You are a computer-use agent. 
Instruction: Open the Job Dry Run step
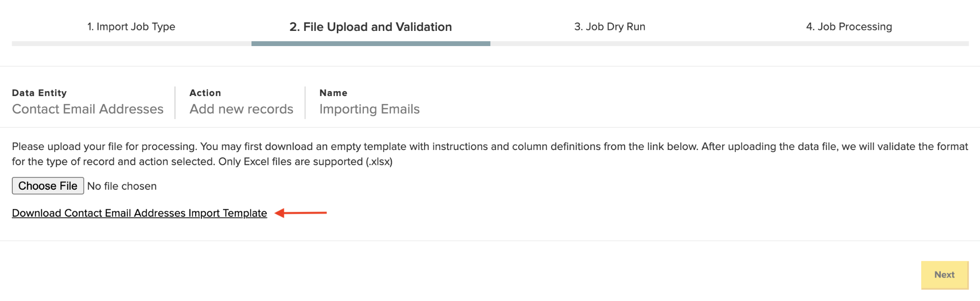[610, 26]
